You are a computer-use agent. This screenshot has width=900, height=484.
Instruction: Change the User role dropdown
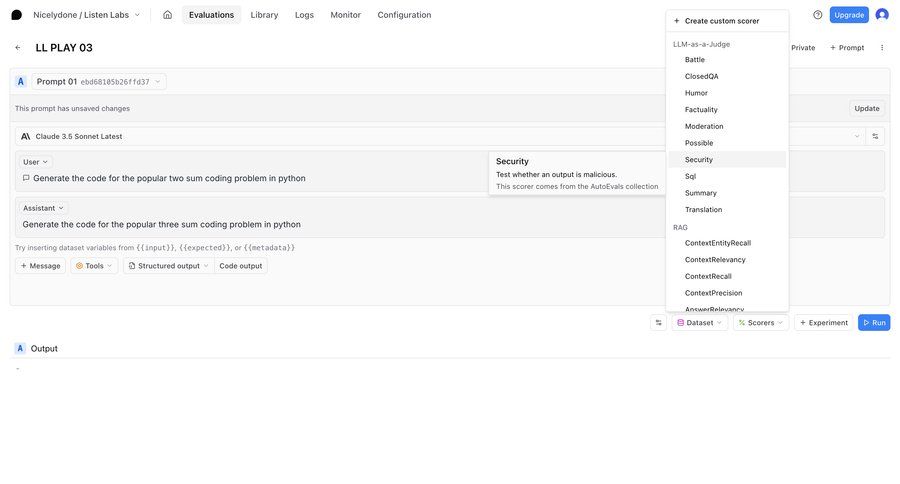click(35, 162)
